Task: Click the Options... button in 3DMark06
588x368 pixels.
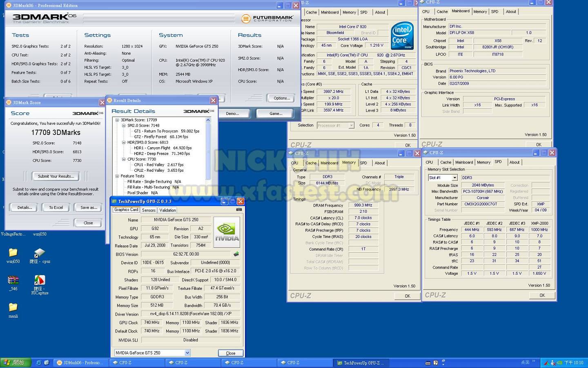Action: (282, 98)
